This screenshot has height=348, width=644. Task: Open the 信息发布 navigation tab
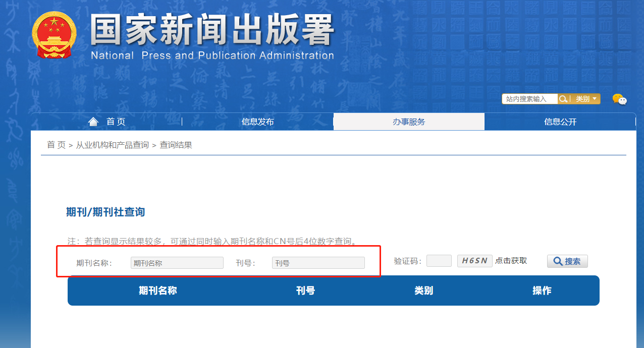point(257,122)
